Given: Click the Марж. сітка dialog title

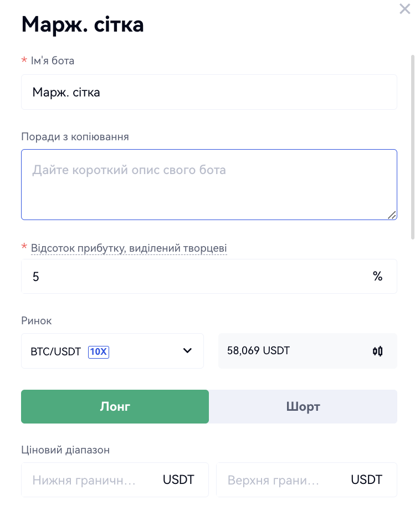Looking at the screenshot, I should pos(83,24).
